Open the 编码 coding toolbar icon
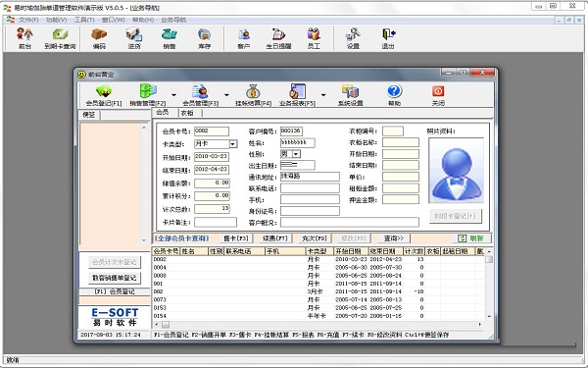 (x=99, y=38)
